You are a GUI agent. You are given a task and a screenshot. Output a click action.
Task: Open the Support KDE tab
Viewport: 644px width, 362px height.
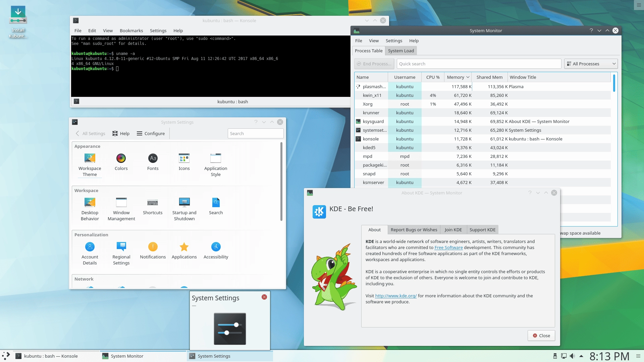click(482, 230)
